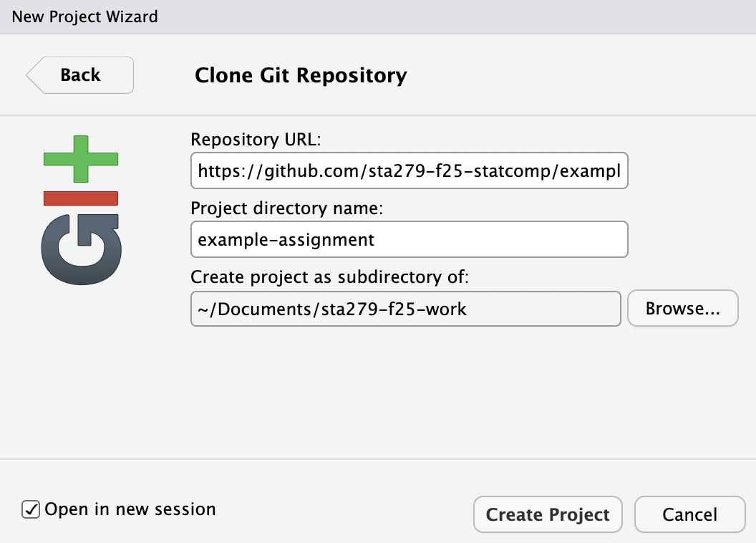The image size is (756, 543).
Task: Click the Clone Git Repository heading
Action: [300, 75]
